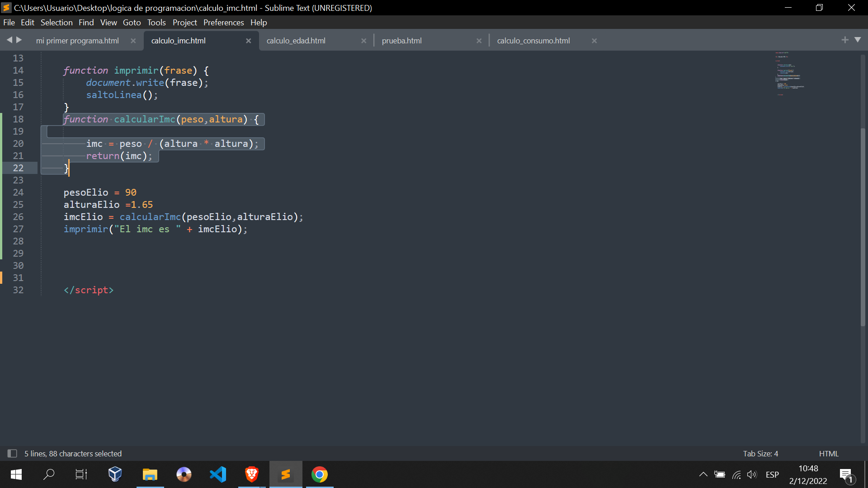Screen dimensions: 868x488
Task: Open the volume control icon
Action: pos(752,474)
